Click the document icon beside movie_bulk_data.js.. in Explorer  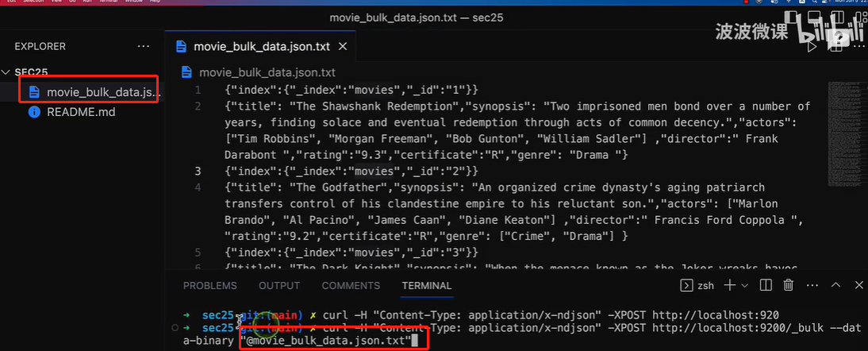(34, 92)
